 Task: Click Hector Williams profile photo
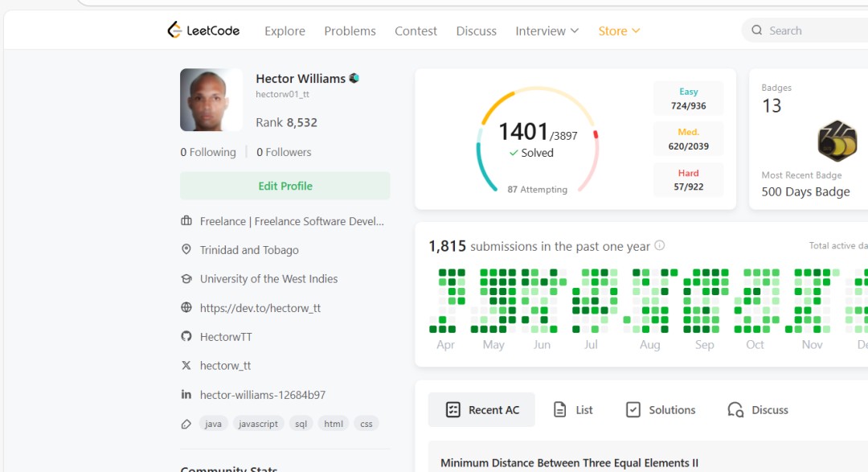click(x=211, y=100)
